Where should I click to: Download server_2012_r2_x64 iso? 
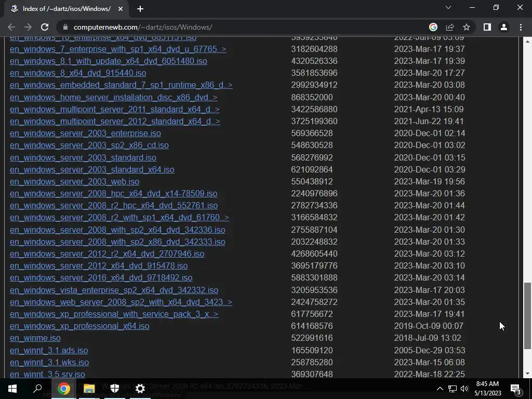pos(107,254)
